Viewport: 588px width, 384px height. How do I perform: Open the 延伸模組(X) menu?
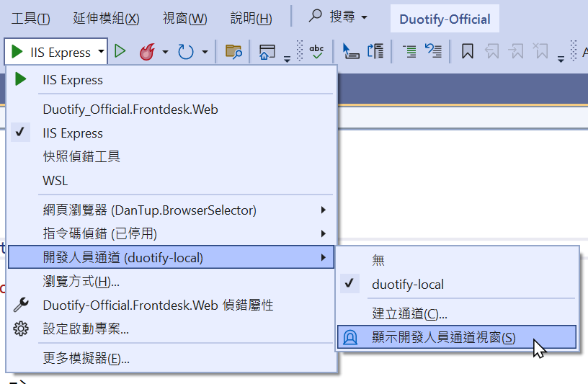pos(106,18)
